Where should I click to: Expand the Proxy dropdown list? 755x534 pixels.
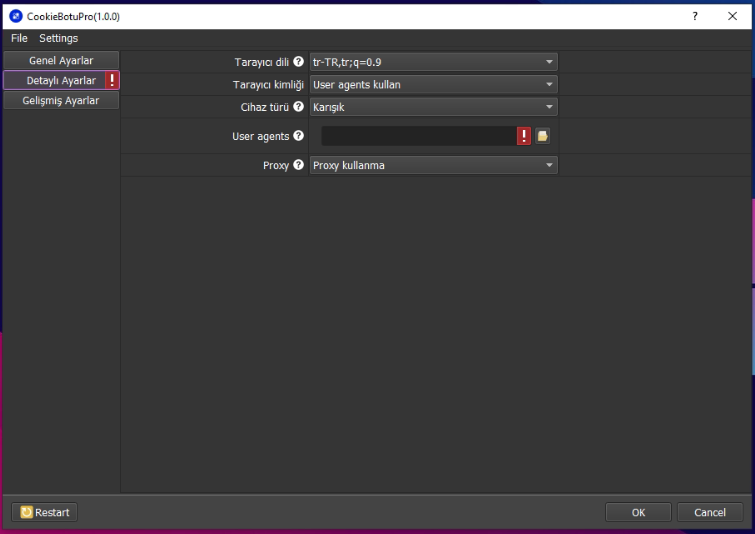433,165
